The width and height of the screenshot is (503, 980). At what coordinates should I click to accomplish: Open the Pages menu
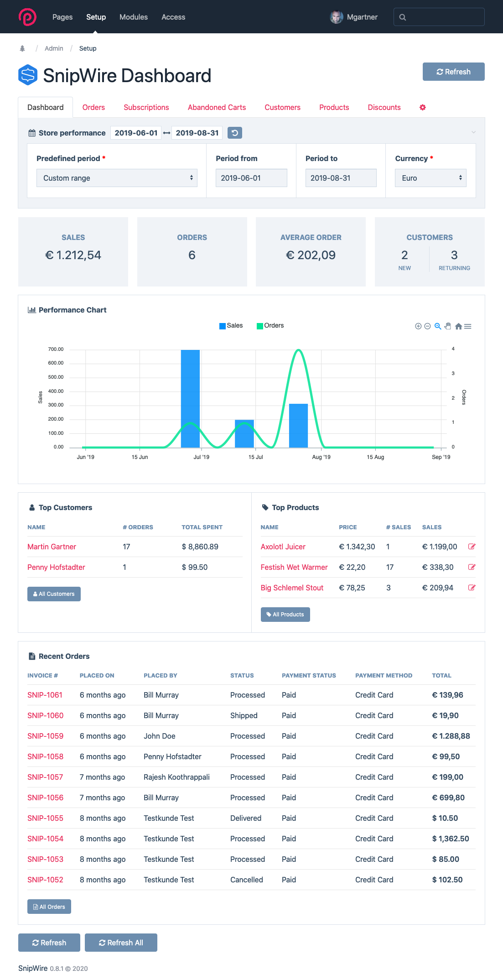tap(62, 17)
